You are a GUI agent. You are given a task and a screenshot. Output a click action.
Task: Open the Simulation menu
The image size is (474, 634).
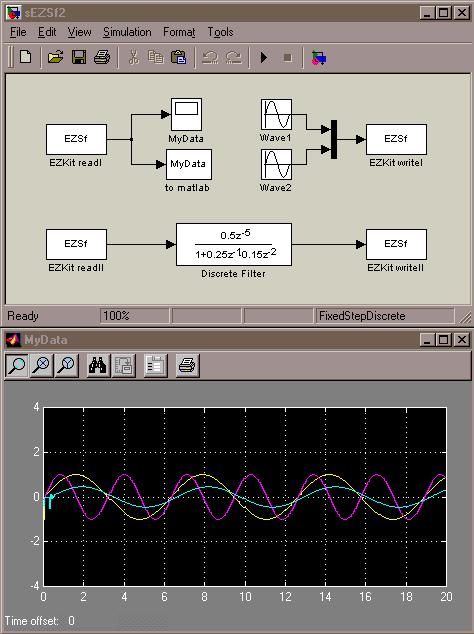click(127, 32)
